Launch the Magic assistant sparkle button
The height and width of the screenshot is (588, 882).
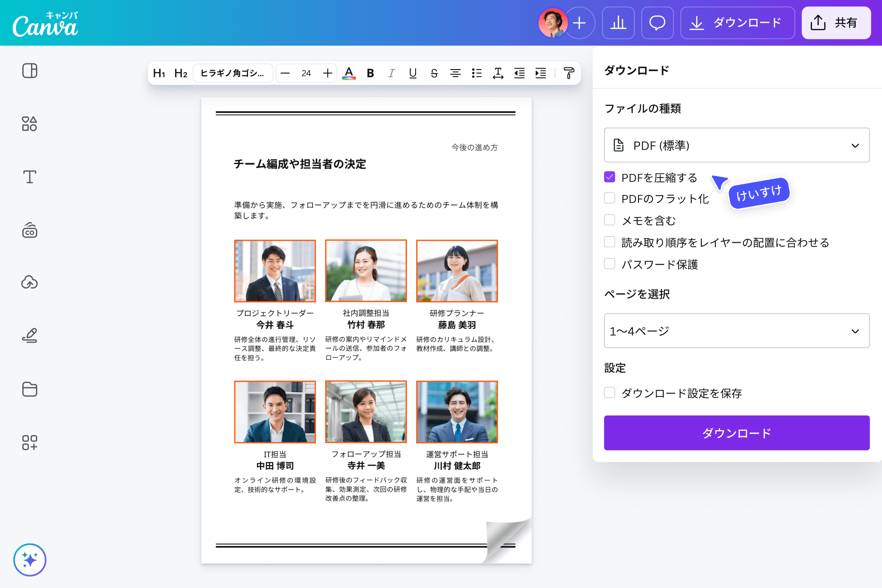tap(30, 560)
